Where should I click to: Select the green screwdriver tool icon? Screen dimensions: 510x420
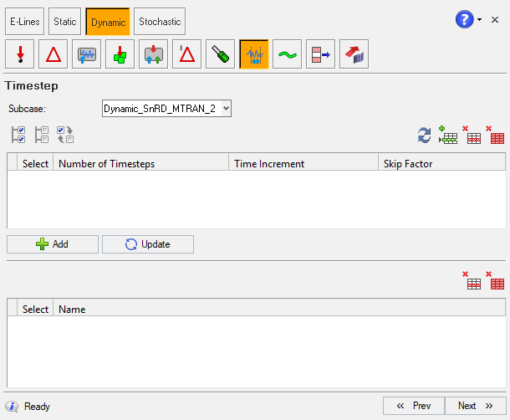click(x=220, y=54)
